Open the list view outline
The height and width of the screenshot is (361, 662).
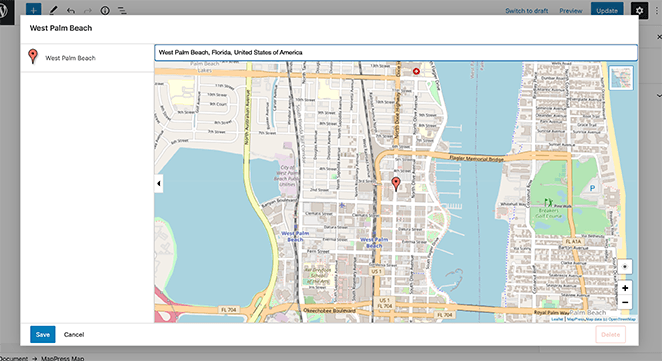pos(122,11)
